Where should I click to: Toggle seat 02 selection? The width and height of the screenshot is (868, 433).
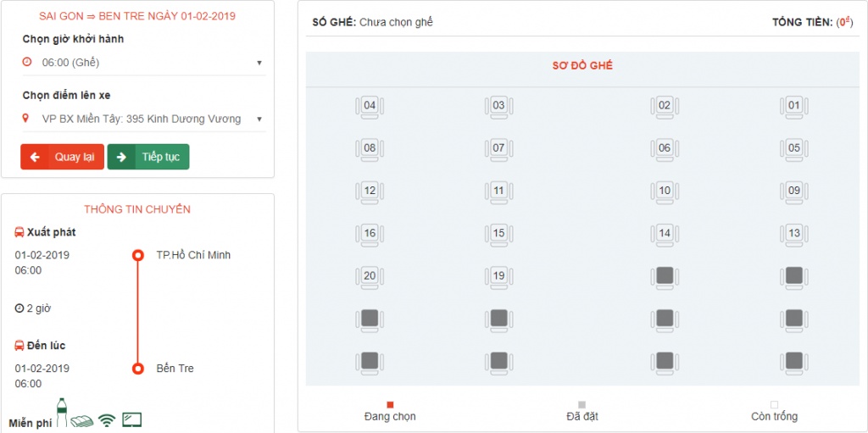point(665,108)
